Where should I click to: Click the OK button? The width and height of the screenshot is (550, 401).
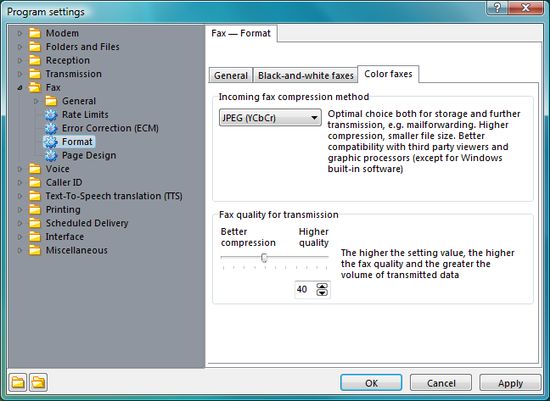[371, 383]
